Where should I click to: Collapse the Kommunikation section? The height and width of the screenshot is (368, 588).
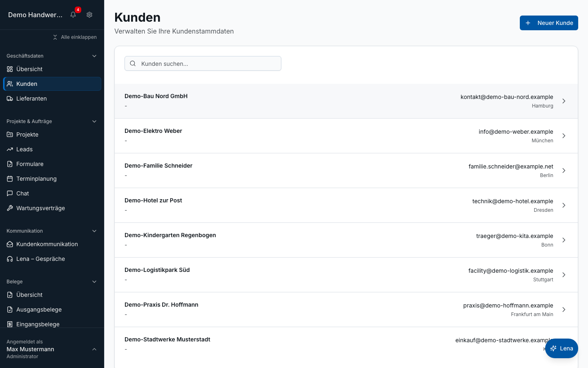94,231
